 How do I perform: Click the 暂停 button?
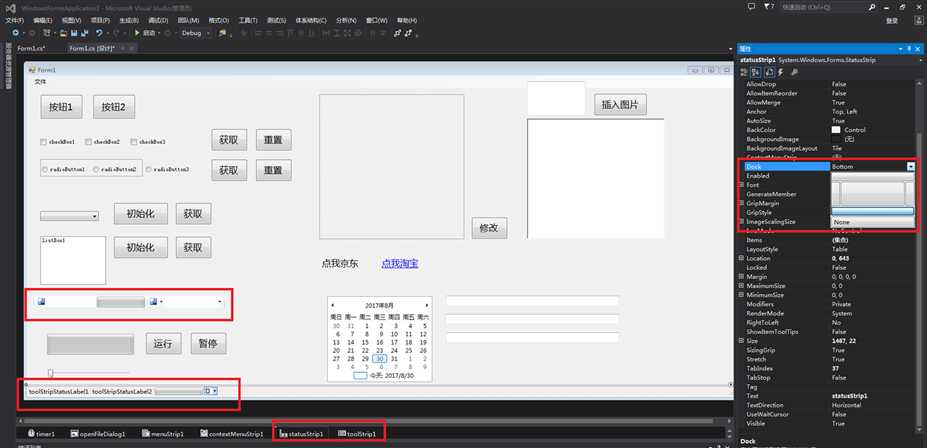209,343
